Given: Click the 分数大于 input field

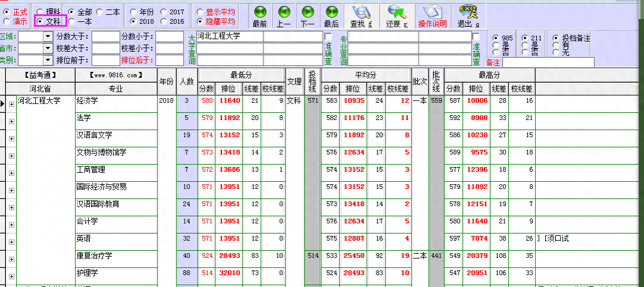Looking at the screenshot, I should point(105,37).
